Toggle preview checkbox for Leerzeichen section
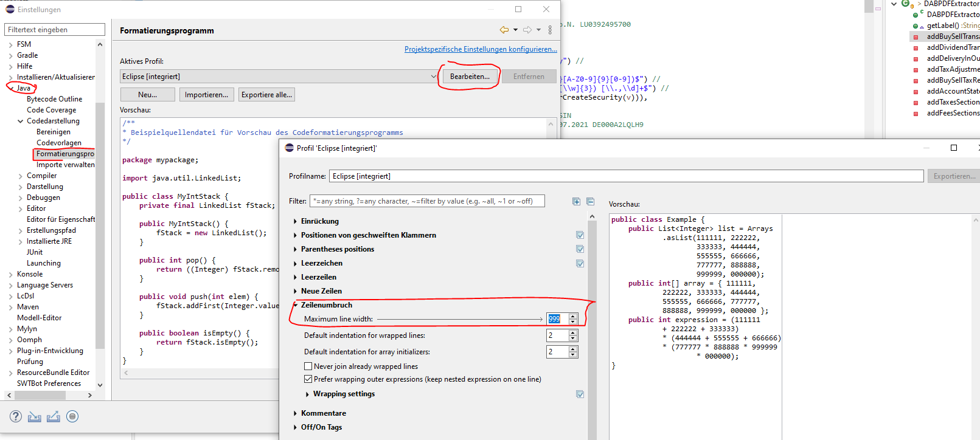 click(580, 263)
